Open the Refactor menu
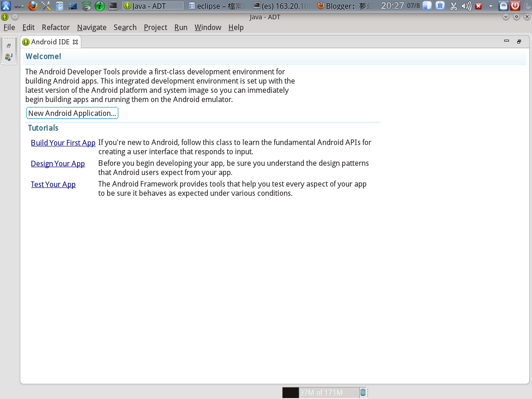The height and width of the screenshot is (399, 532). pos(55,28)
